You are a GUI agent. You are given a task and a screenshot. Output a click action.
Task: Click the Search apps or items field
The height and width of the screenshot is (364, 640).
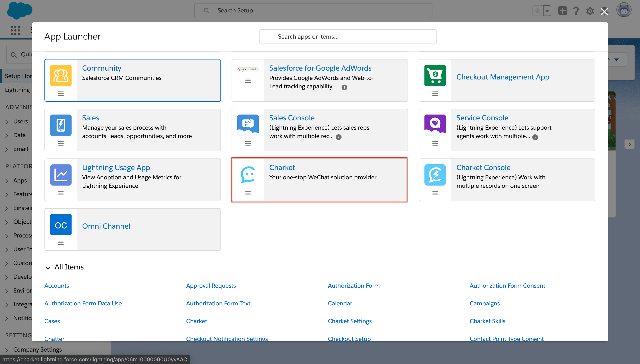click(348, 36)
